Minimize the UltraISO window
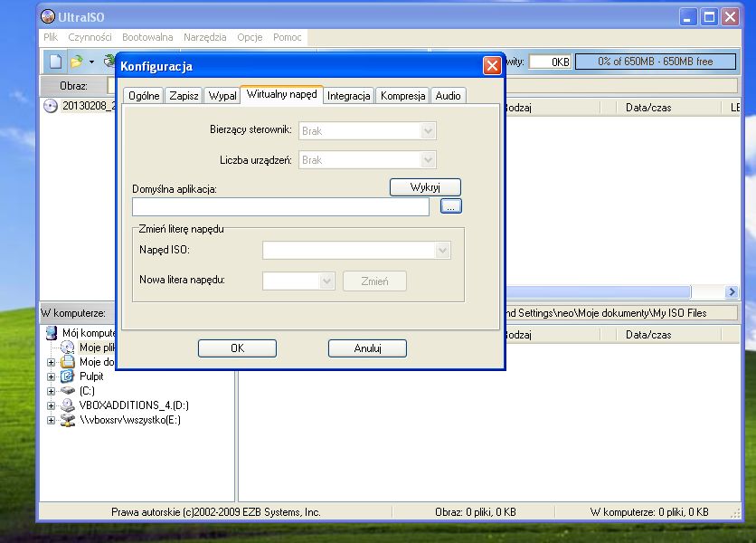 tap(688, 17)
